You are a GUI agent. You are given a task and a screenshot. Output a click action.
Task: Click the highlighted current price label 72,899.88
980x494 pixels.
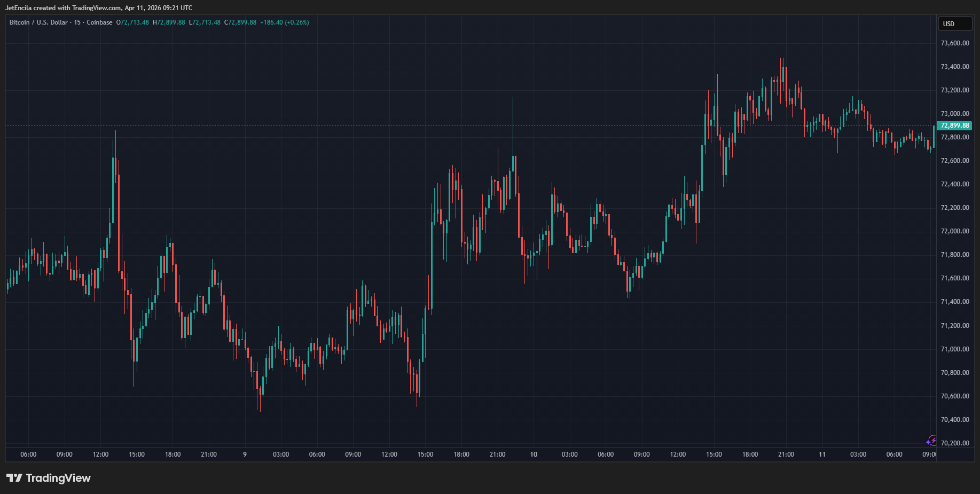[x=954, y=126]
